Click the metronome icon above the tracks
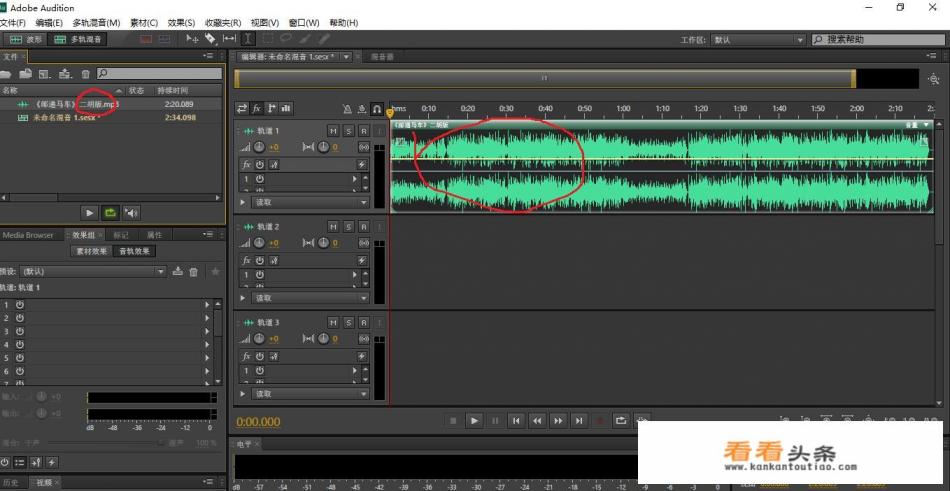This screenshot has width=950, height=491. coord(347,108)
